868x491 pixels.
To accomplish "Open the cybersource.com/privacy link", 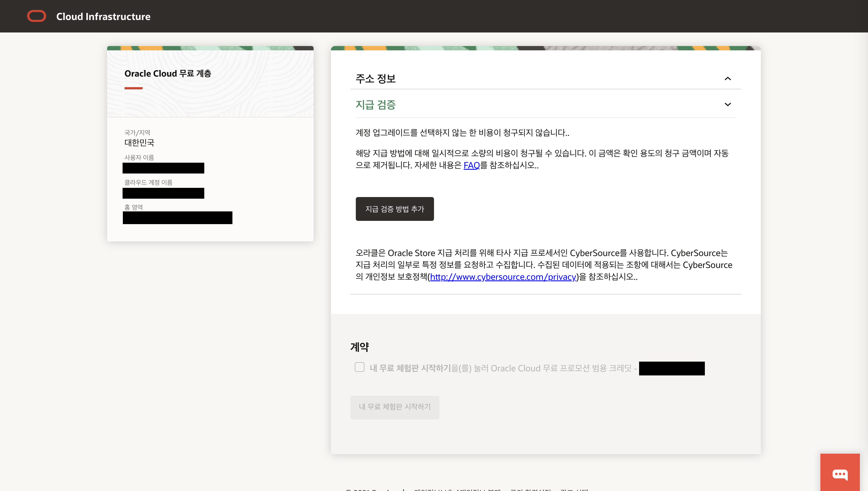I will tap(503, 277).
